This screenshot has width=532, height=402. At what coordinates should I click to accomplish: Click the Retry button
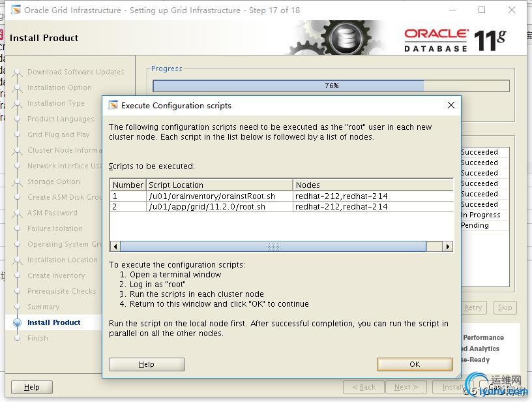click(x=473, y=307)
